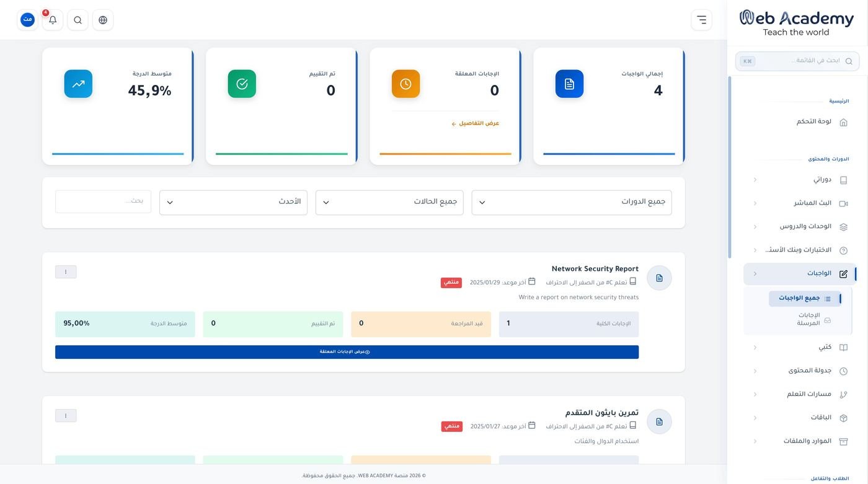Open options menu for Network Security Report
The width and height of the screenshot is (868, 484).
pyautogui.click(x=66, y=272)
